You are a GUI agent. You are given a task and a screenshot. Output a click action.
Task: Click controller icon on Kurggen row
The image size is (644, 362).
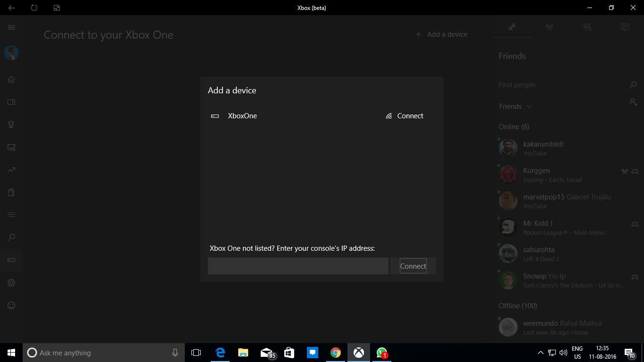point(635,172)
